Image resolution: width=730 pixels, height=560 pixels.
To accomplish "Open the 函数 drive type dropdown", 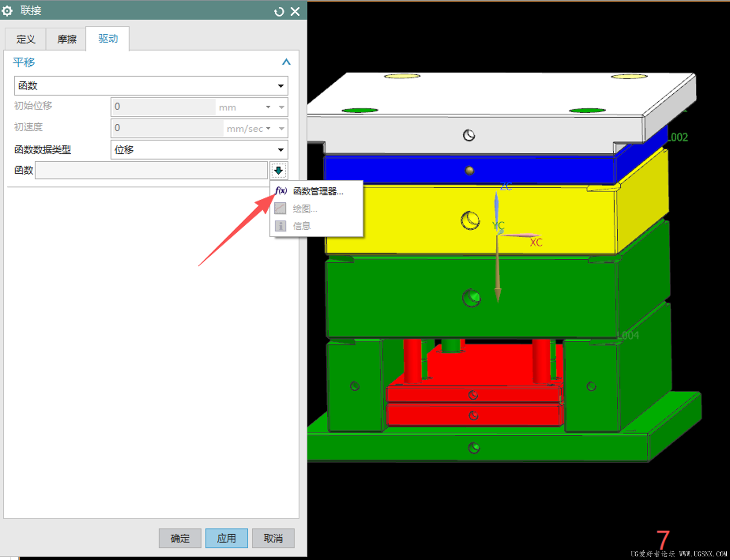I will 151,85.
